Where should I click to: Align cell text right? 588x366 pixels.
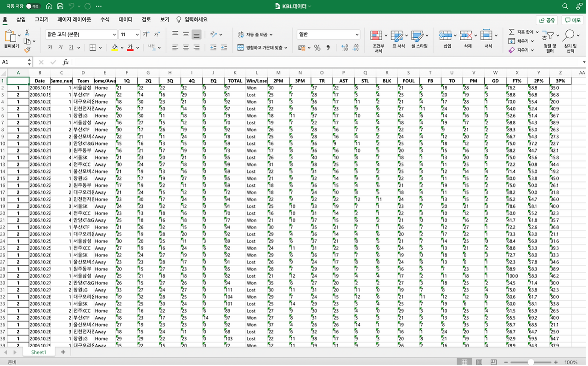coord(197,48)
